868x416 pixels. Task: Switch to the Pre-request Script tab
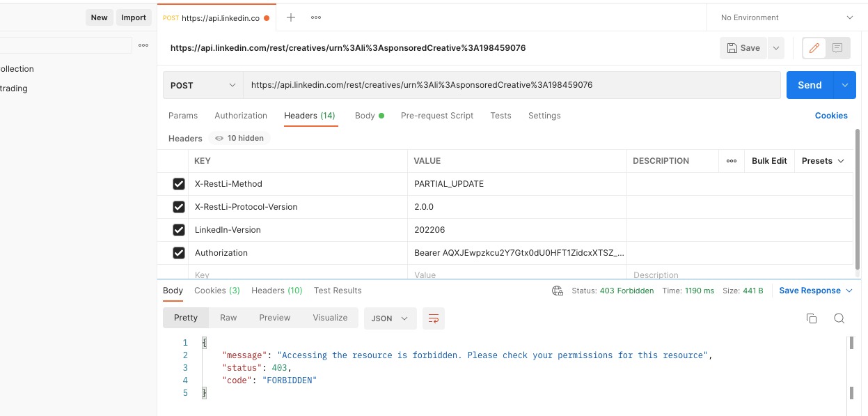pos(437,115)
